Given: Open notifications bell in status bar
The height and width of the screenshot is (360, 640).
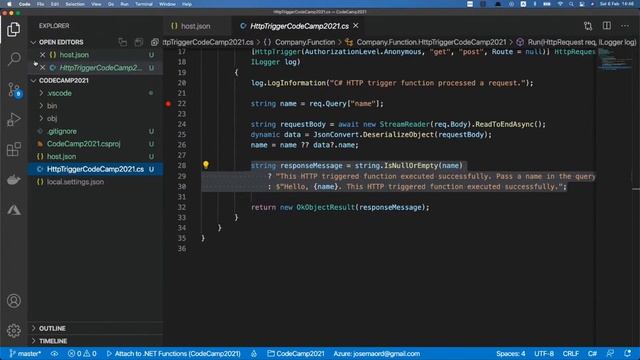Looking at the screenshot, I should pos(628,353).
